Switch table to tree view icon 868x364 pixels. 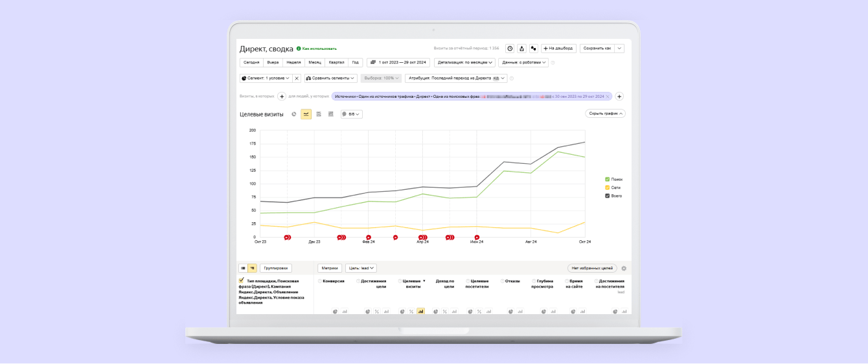click(252, 268)
